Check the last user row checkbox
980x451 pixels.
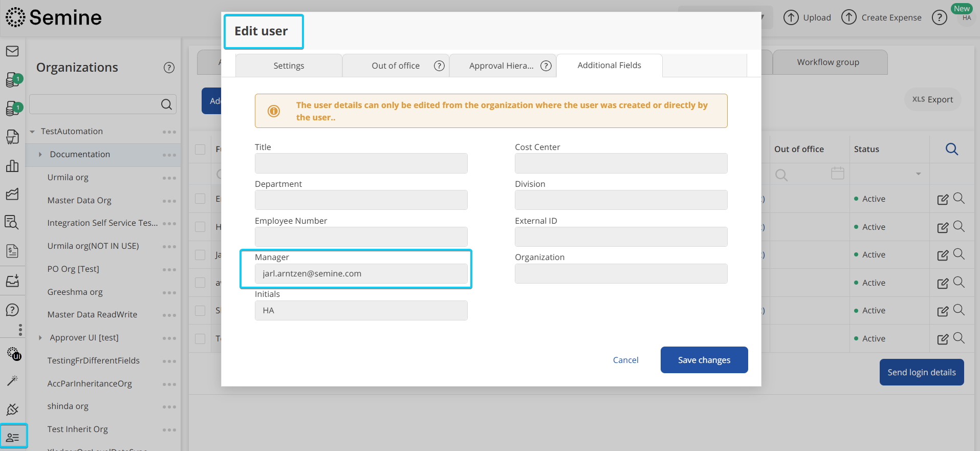(x=200, y=338)
